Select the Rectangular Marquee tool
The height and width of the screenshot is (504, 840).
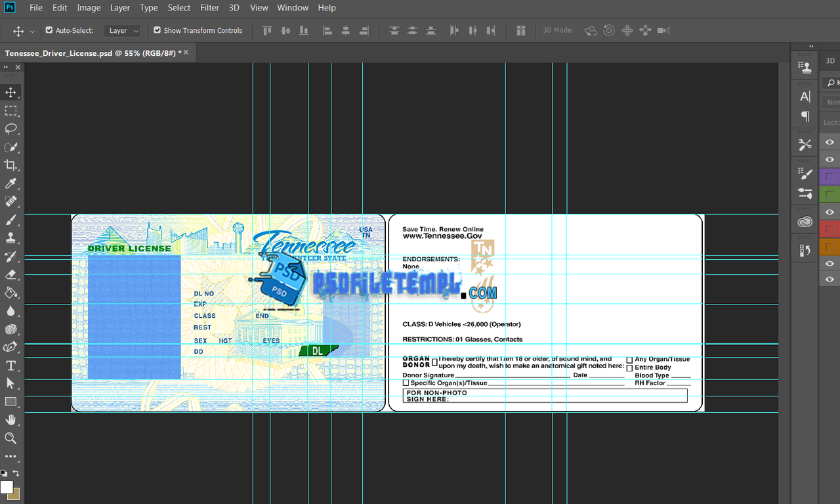pos(11,111)
